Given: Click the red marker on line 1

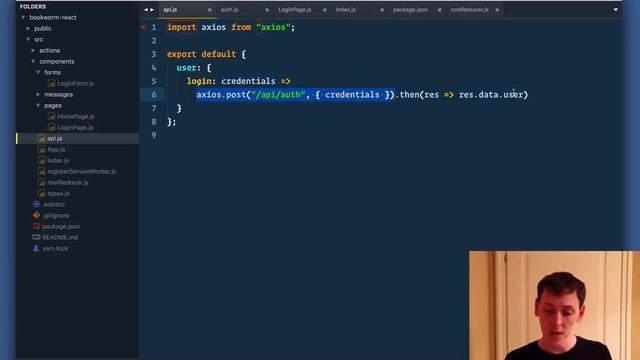Looking at the screenshot, I should tap(144, 27).
